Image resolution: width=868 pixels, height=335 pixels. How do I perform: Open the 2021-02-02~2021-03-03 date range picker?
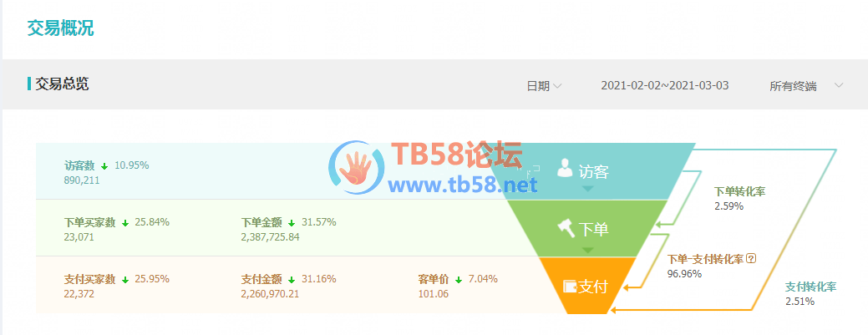coord(665,85)
